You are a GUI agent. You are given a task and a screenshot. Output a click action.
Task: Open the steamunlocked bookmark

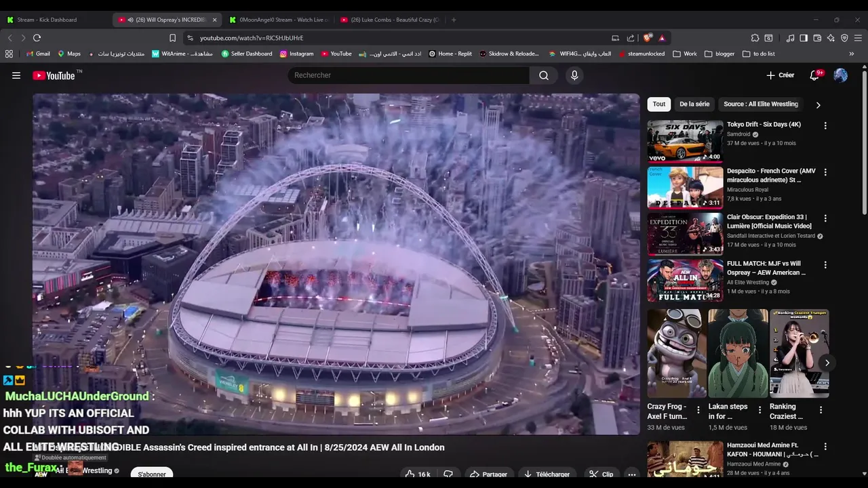tap(642, 54)
